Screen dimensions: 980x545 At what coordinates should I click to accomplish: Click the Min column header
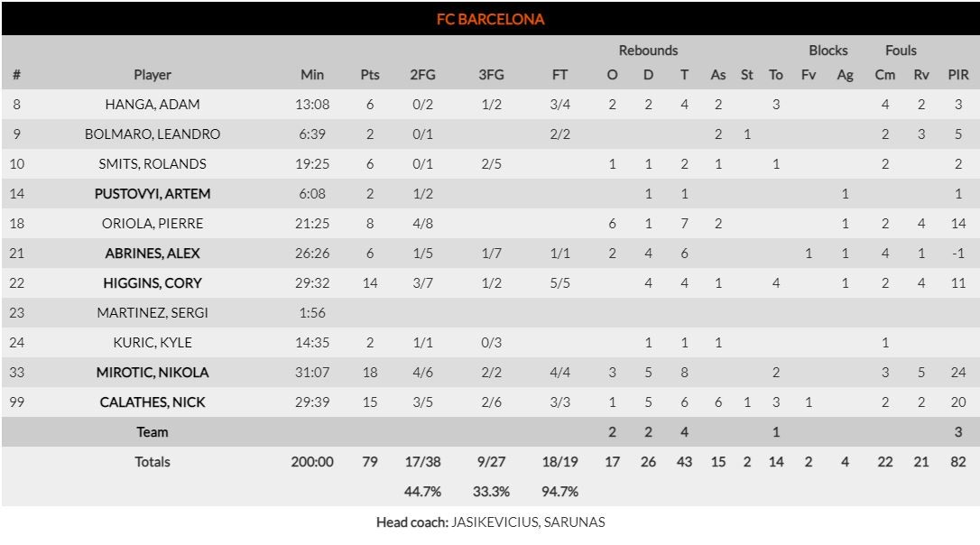pos(312,75)
